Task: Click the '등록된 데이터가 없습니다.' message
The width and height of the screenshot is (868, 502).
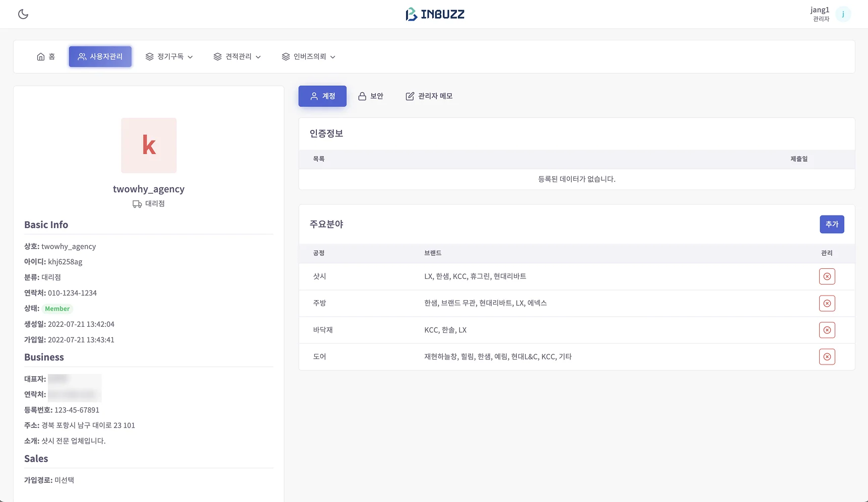Action: pyautogui.click(x=577, y=179)
